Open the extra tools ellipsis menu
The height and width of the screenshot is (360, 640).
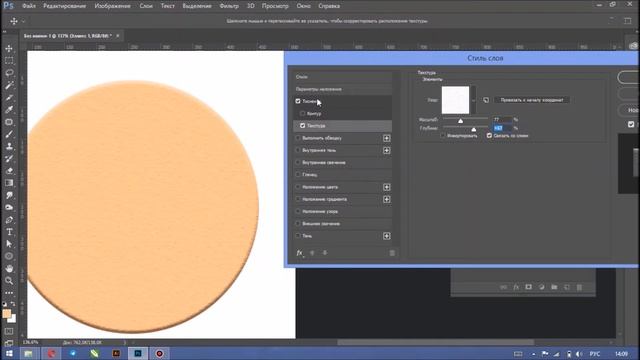click(9, 293)
